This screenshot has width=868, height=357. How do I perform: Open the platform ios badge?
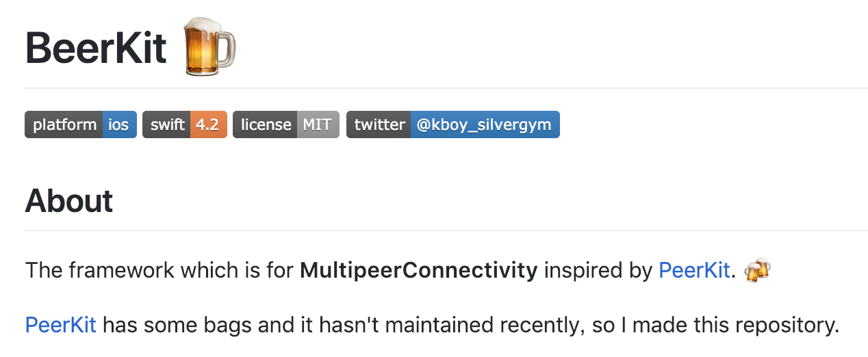(81, 124)
